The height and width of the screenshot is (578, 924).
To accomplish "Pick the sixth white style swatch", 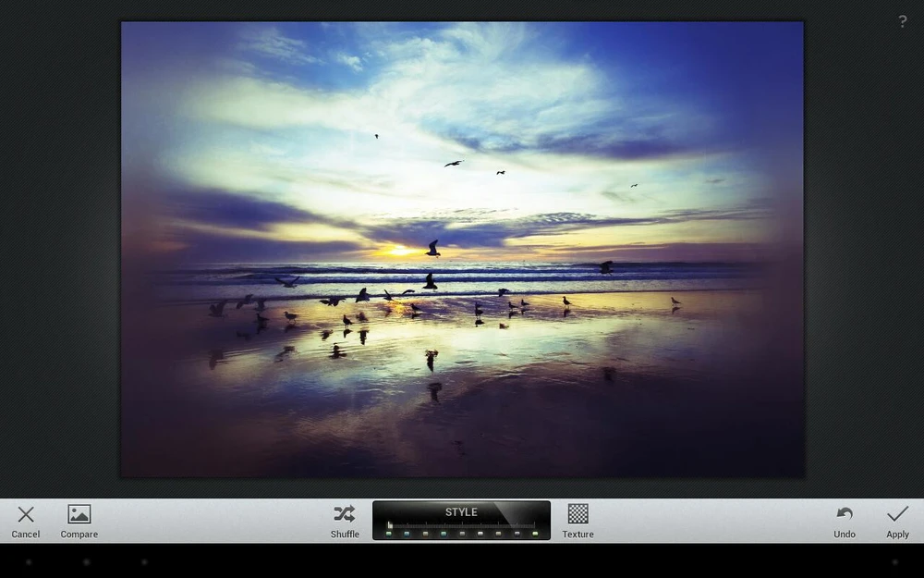I will point(480,534).
